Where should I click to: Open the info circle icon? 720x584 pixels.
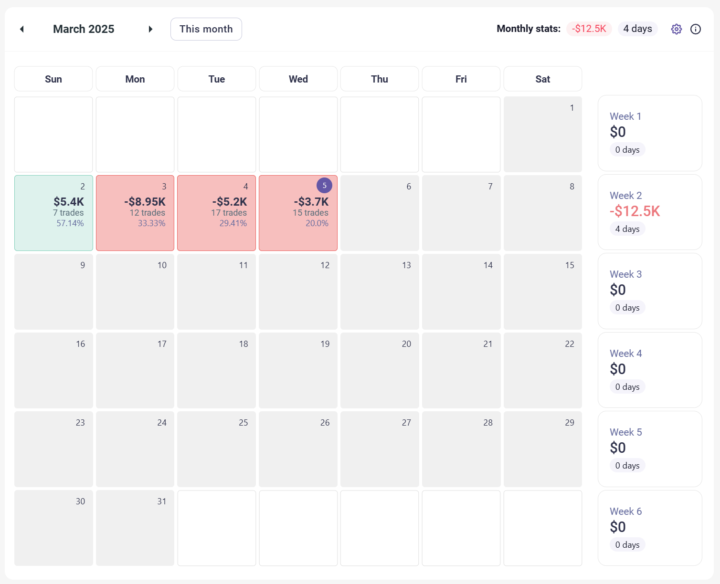tap(695, 29)
